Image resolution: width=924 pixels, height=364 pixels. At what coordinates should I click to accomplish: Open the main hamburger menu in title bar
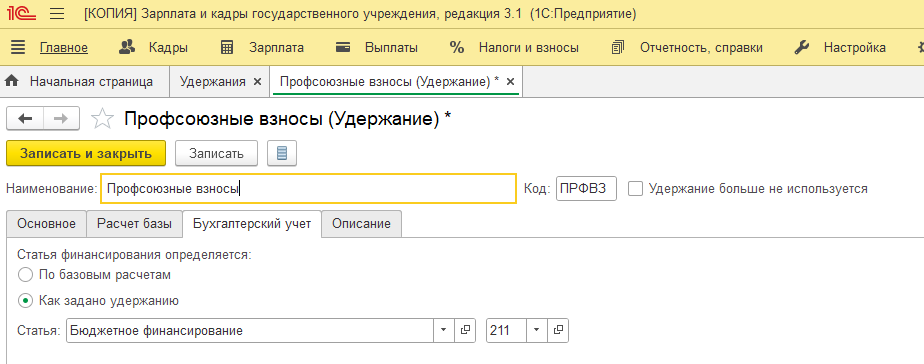(x=57, y=14)
